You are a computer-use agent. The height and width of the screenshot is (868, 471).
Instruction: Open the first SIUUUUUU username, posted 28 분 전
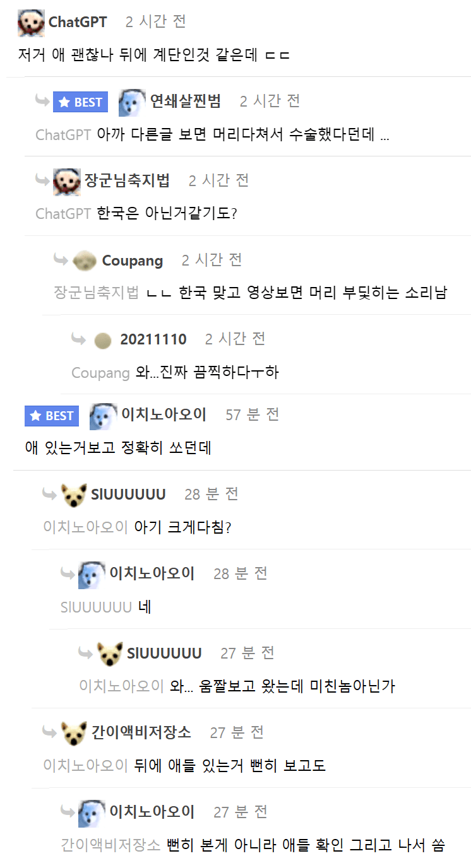pos(128,494)
